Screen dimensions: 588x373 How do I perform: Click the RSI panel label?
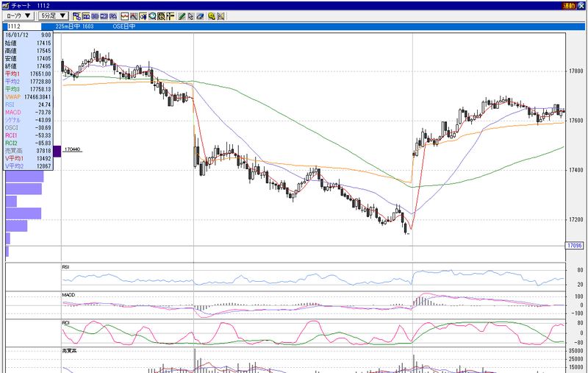[65, 267]
